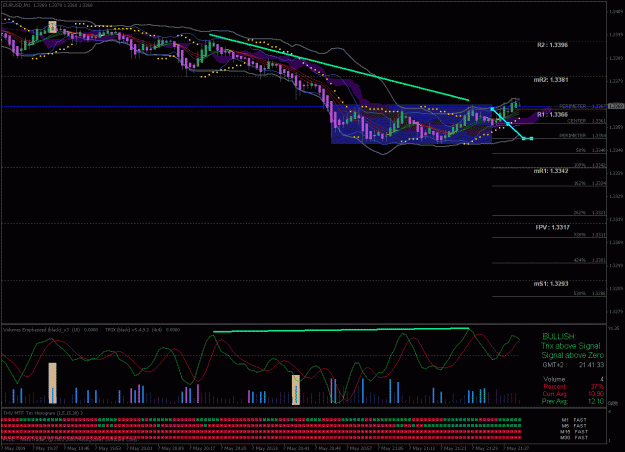
Task: Click the cyan zigzag line's last anchor point
Action: coord(532,138)
